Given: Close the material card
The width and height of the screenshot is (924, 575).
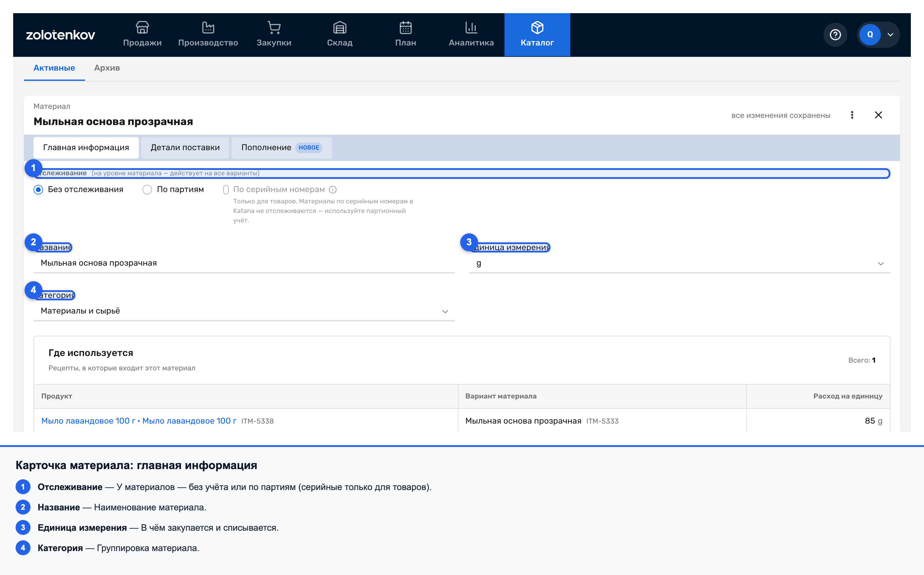Looking at the screenshot, I should [878, 115].
